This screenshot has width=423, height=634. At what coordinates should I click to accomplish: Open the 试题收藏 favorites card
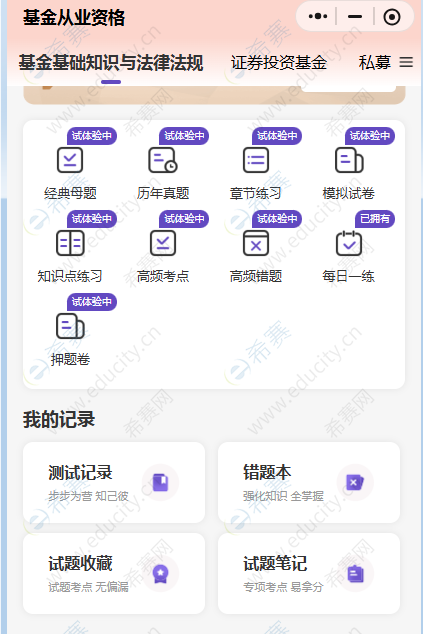(114, 573)
